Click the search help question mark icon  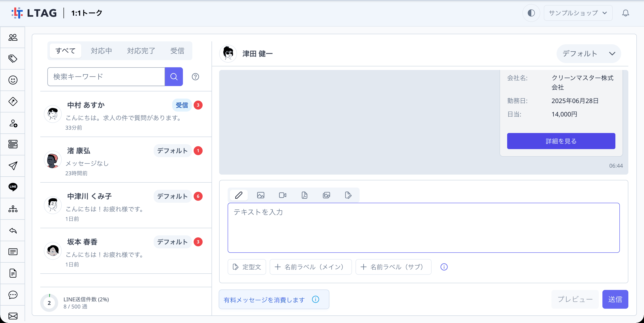[x=195, y=77]
